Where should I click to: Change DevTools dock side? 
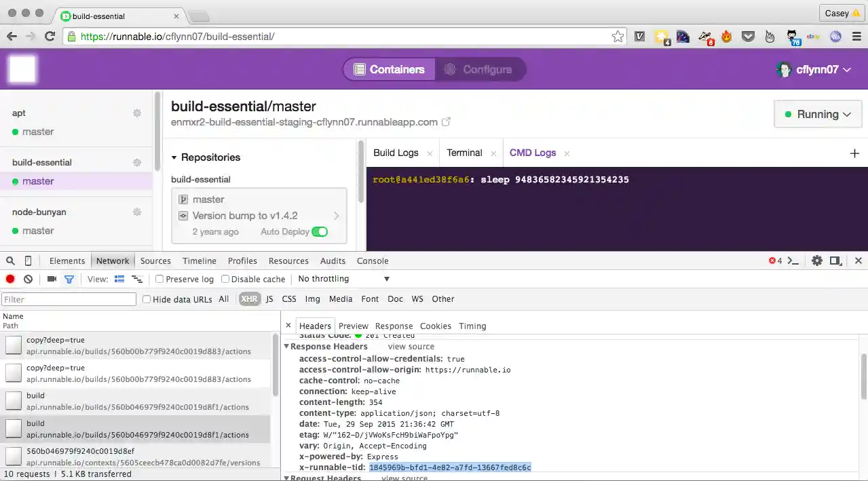pyautogui.click(x=836, y=261)
